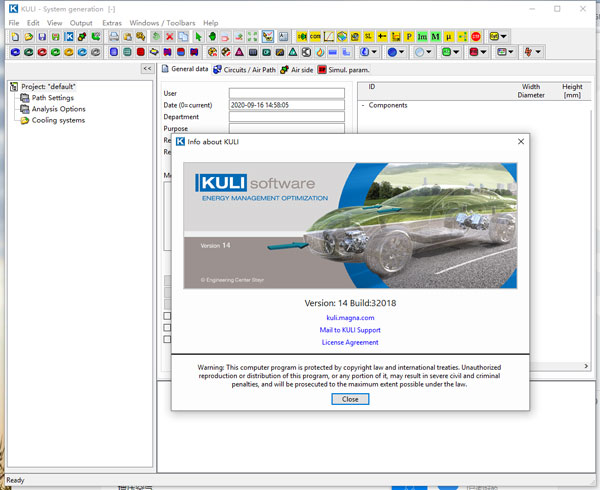The image size is (600, 490).
Task: Click the yellow 'μ' toolbar icon
Action: pyautogui.click(x=449, y=37)
